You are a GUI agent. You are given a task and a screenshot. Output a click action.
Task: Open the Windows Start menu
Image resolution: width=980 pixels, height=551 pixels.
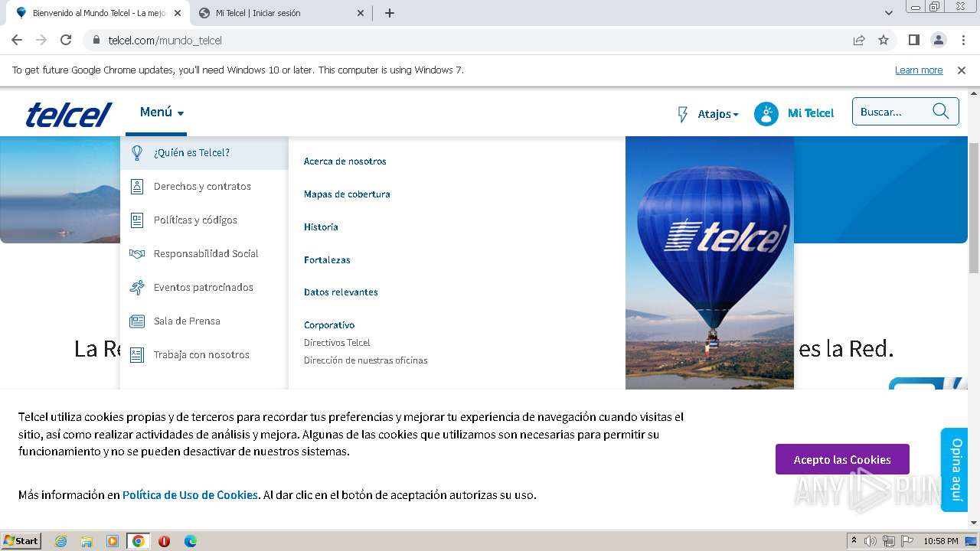tap(21, 540)
